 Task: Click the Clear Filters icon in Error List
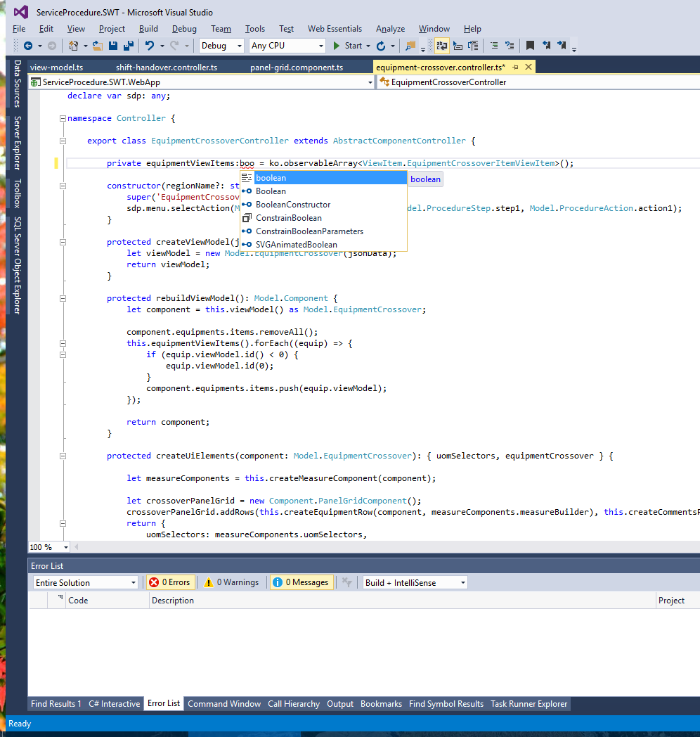346,582
